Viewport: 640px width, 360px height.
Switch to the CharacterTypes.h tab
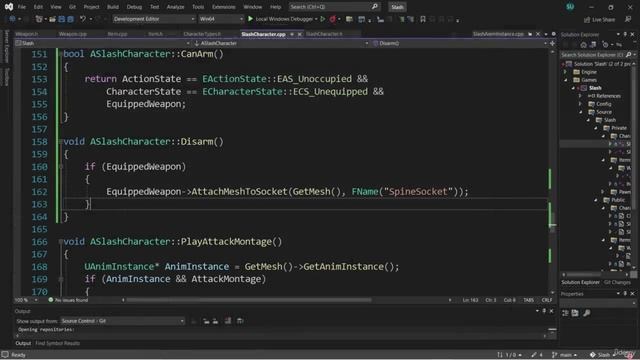202,34
